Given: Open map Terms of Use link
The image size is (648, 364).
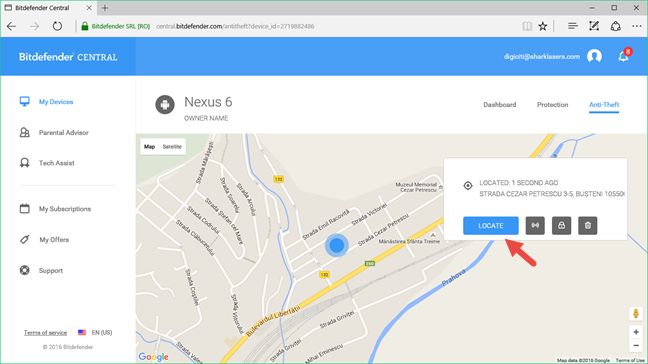Looking at the screenshot, I should point(630,361).
